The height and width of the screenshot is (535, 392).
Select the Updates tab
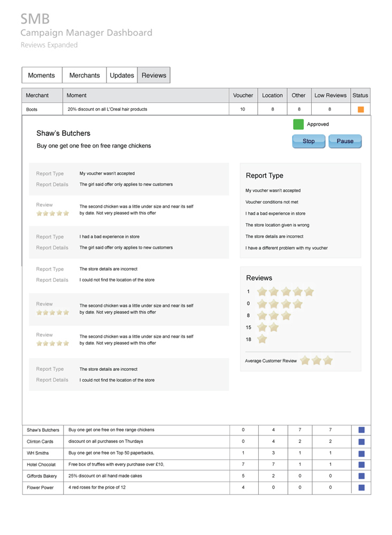pyautogui.click(x=122, y=75)
